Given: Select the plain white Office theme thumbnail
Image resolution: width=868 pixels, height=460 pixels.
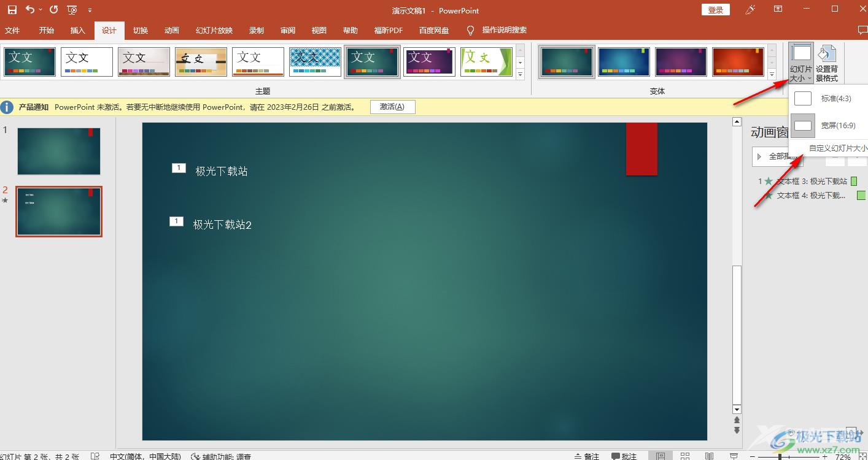Looking at the screenshot, I should coord(87,62).
